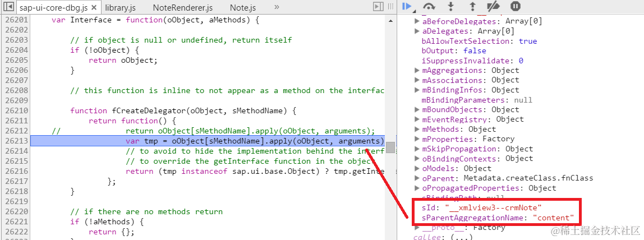The width and height of the screenshot is (644, 240).
Task: Expand oParent entry
Action: (417, 178)
